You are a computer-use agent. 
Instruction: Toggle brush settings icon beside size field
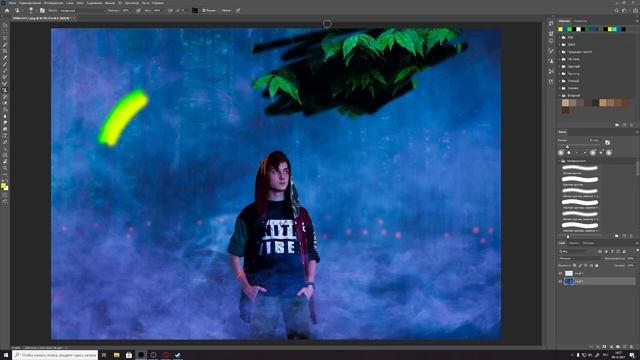pos(607,142)
